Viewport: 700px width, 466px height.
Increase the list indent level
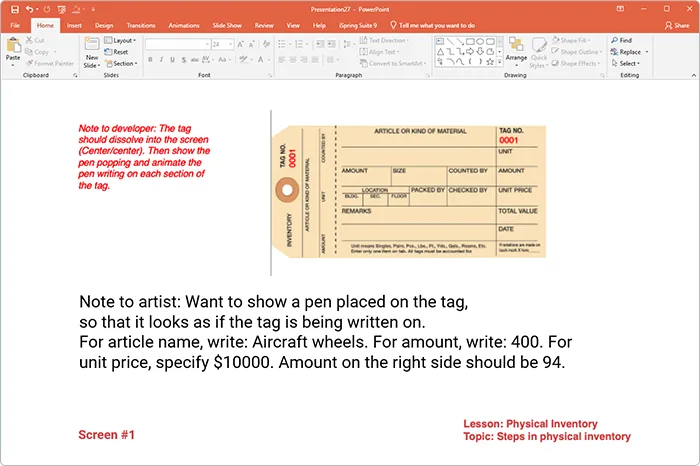coord(331,44)
